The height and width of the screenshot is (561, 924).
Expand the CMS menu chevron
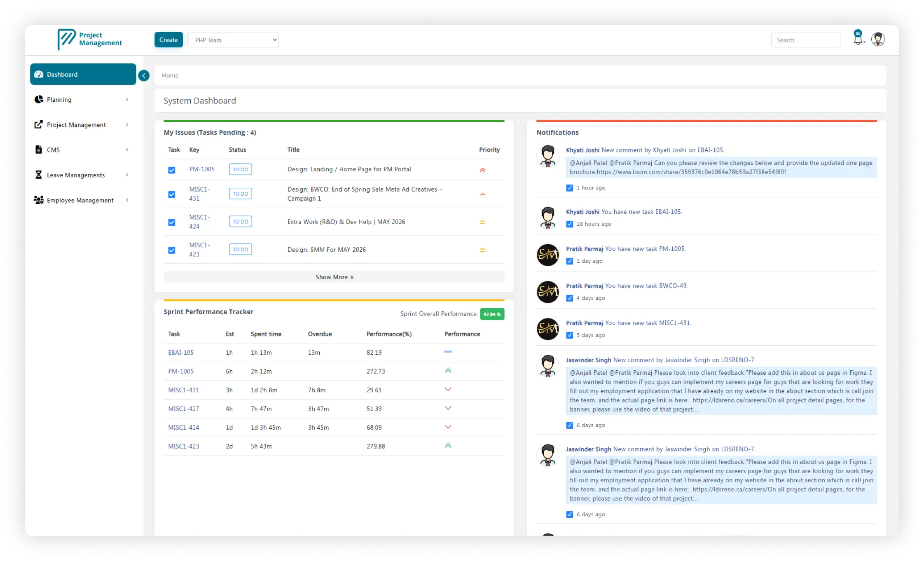[127, 150]
